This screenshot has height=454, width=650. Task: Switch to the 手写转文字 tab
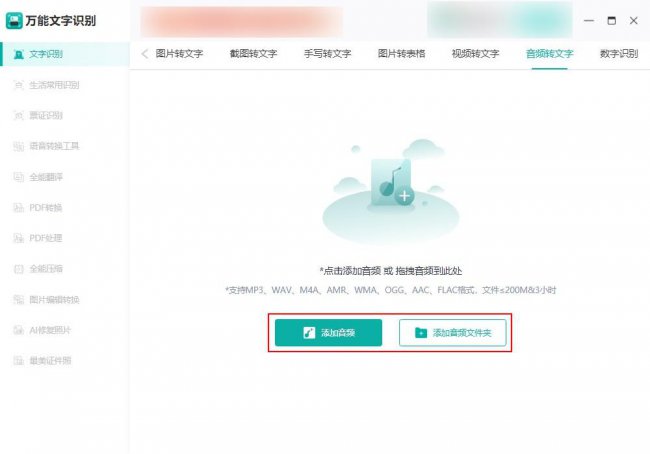pos(327,53)
